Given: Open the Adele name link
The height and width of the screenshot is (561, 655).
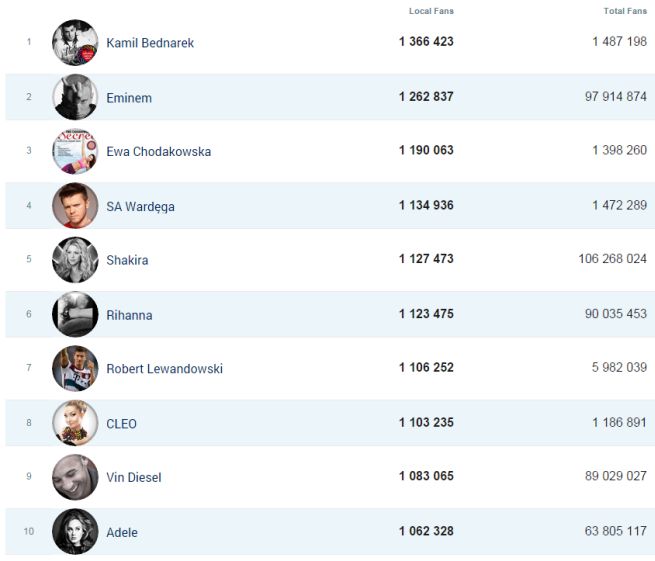Looking at the screenshot, I should [x=122, y=532].
